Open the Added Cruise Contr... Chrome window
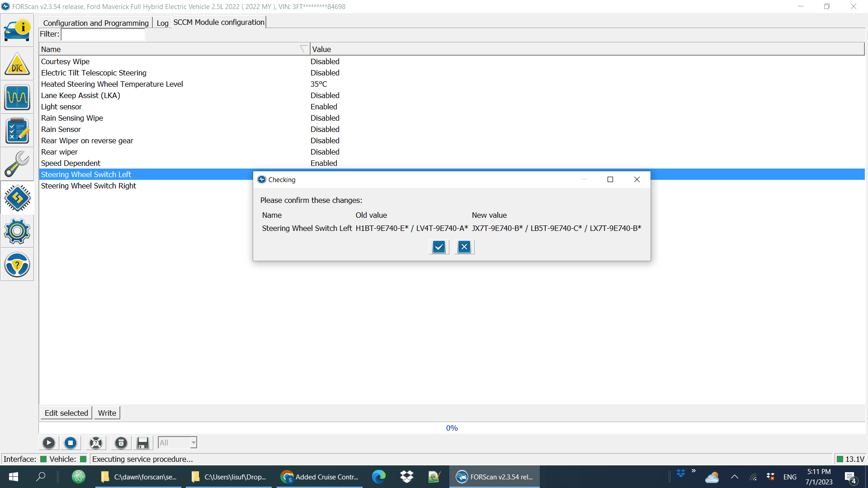This screenshot has height=488, width=868. [320, 477]
